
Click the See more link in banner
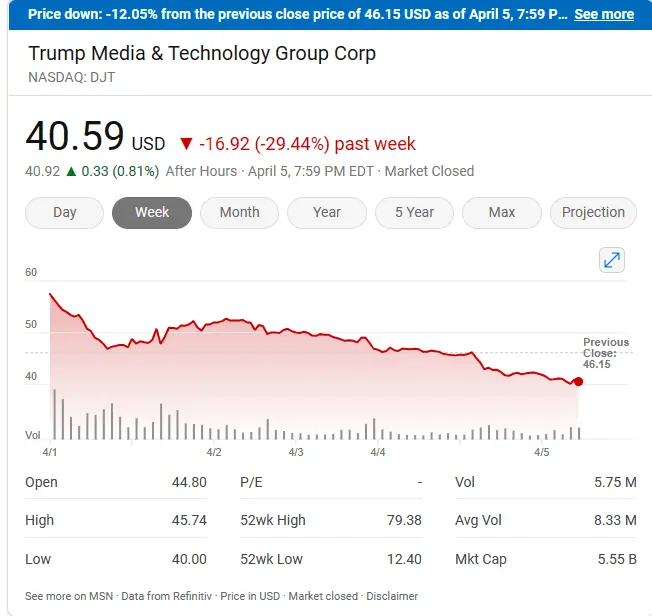point(604,14)
